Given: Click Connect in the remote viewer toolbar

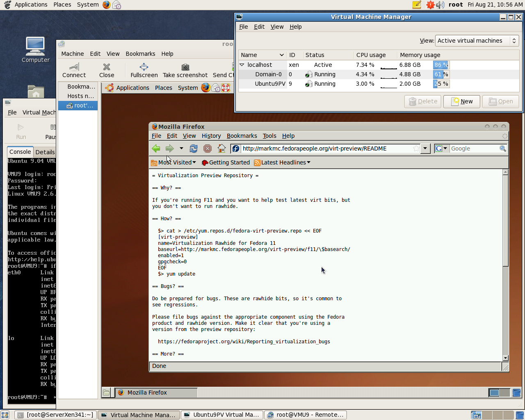Looking at the screenshot, I should point(74,70).
